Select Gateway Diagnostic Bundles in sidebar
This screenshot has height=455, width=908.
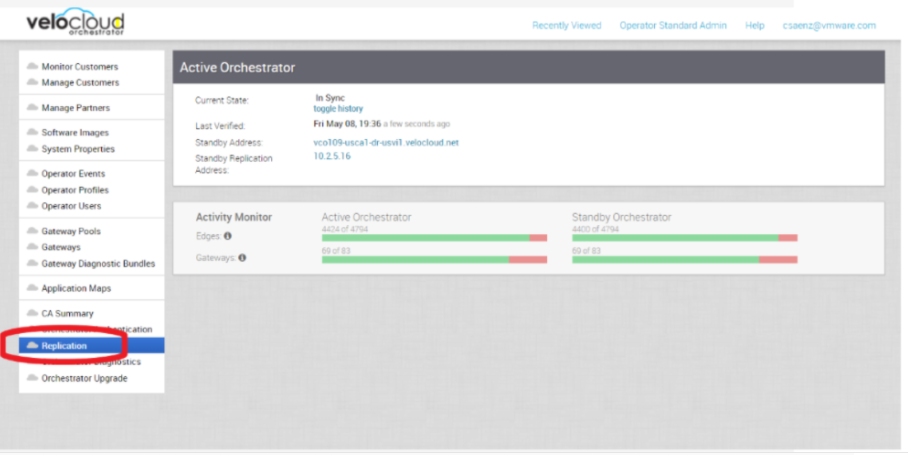tap(98, 264)
